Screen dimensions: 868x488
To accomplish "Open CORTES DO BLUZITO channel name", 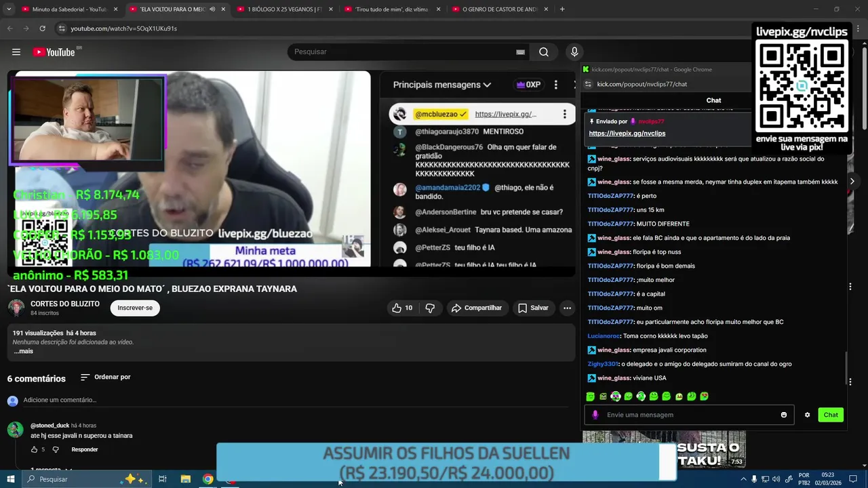I will (x=65, y=304).
